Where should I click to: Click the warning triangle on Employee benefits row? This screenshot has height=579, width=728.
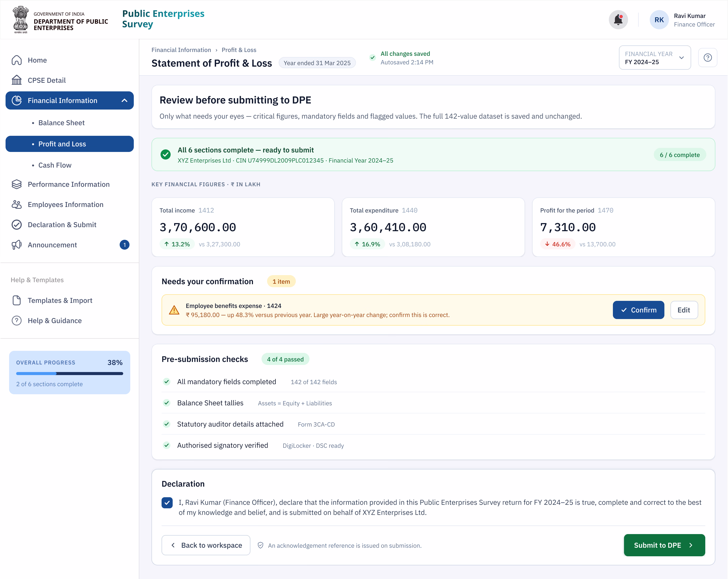(174, 310)
